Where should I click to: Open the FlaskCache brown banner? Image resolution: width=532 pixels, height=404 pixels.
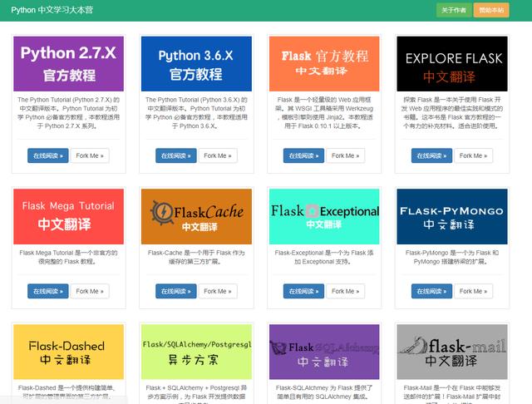click(x=196, y=216)
